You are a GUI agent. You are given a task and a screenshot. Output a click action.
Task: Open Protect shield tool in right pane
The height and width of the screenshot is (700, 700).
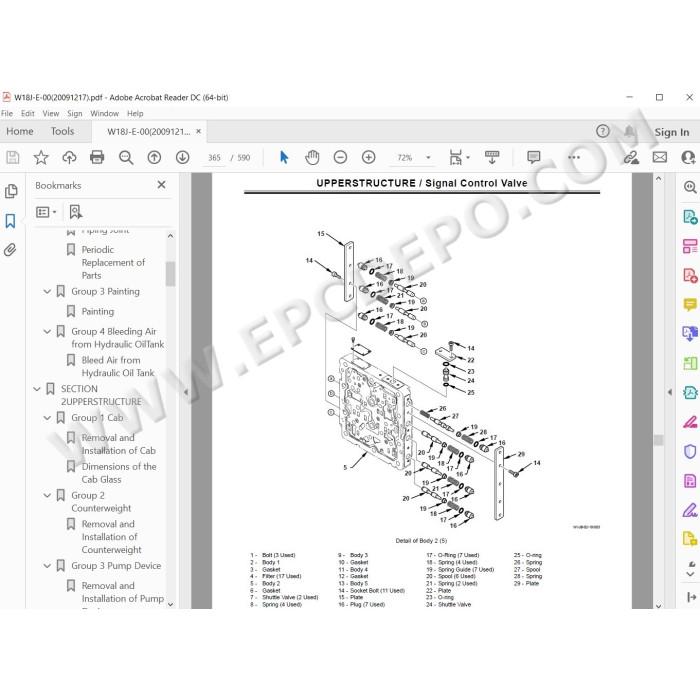click(x=690, y=451)
